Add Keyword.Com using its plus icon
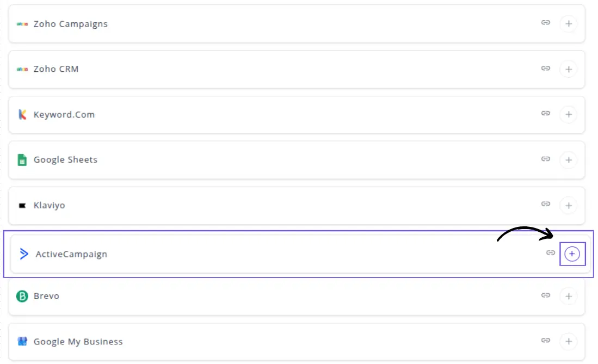The width and height of the screenshot is (598, 364). pos(568,115)
